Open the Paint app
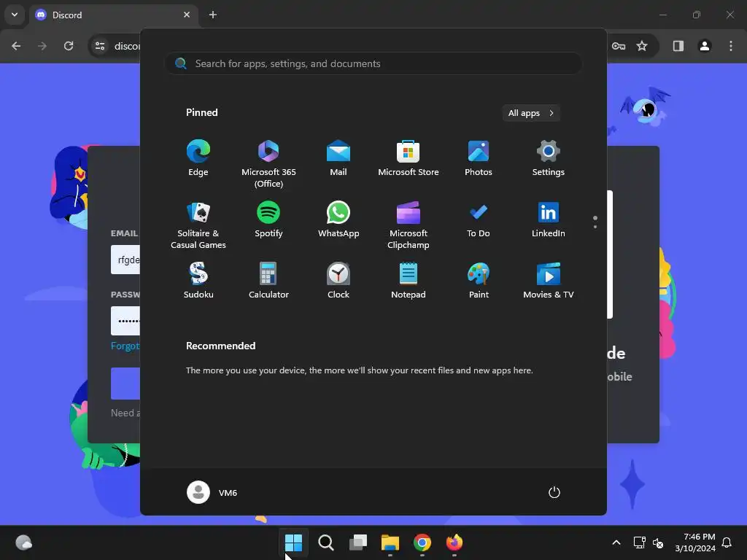The height and width of the screenshot is (560, 747). tap(479, 281)
